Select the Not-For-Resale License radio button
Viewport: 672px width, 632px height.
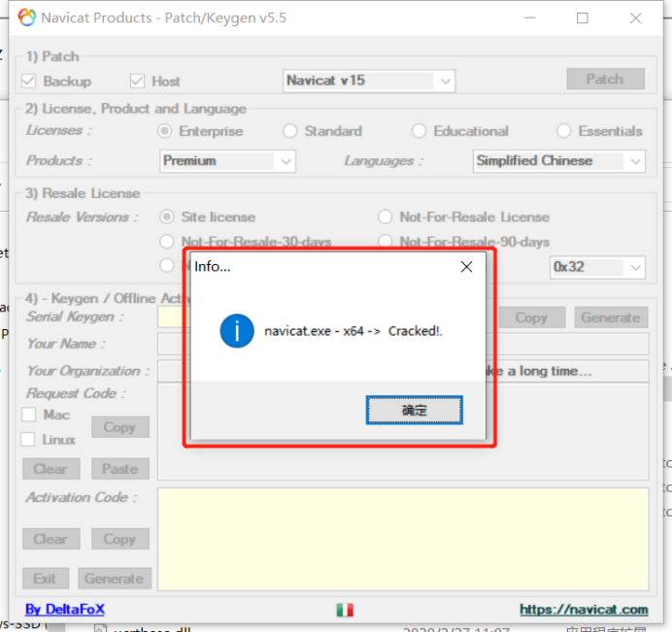tap(385, 216)
